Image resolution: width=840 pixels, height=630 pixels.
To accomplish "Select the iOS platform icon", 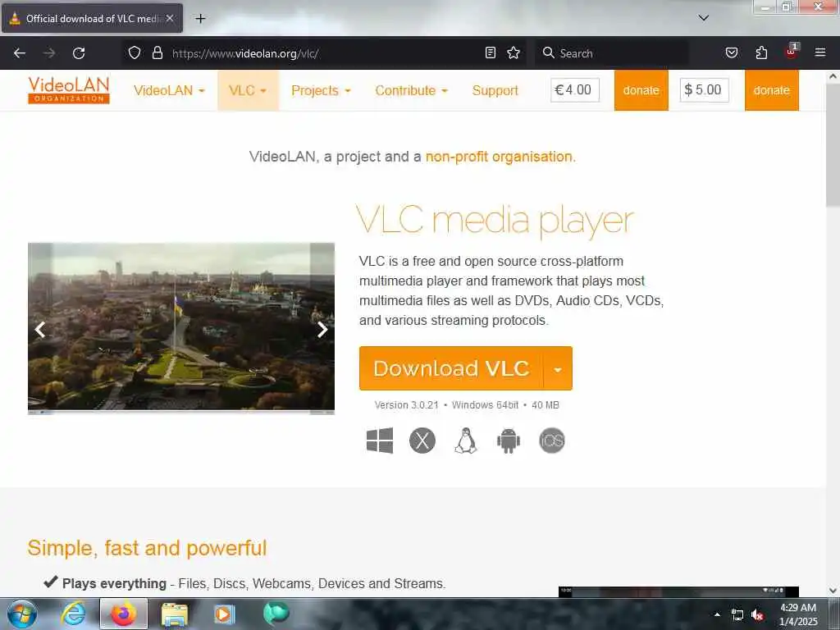I will point(552,441).
